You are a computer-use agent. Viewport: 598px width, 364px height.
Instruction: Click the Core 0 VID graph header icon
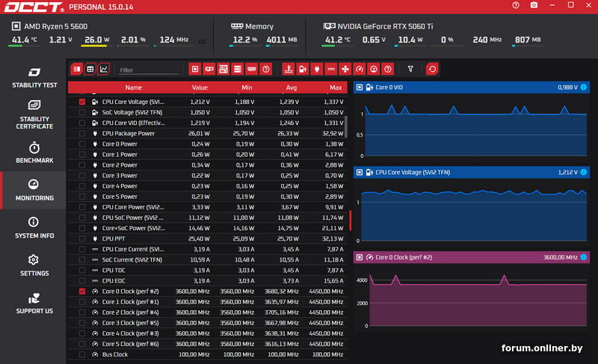(x=360, y=87)
